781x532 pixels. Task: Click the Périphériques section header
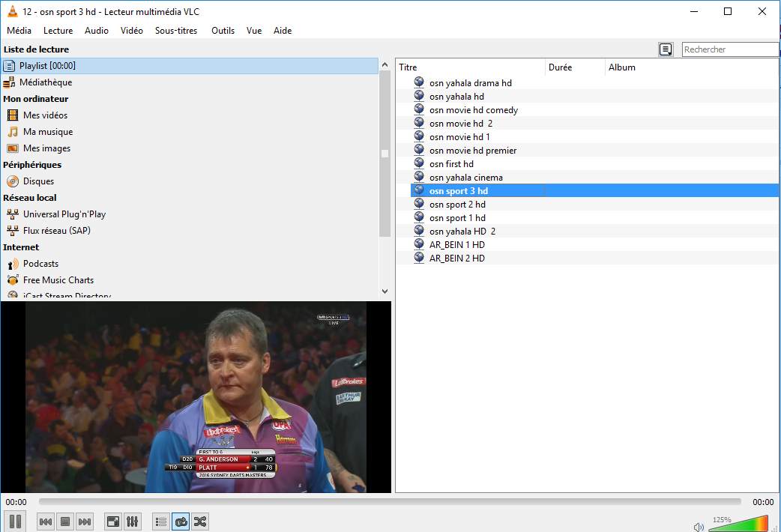32,164
